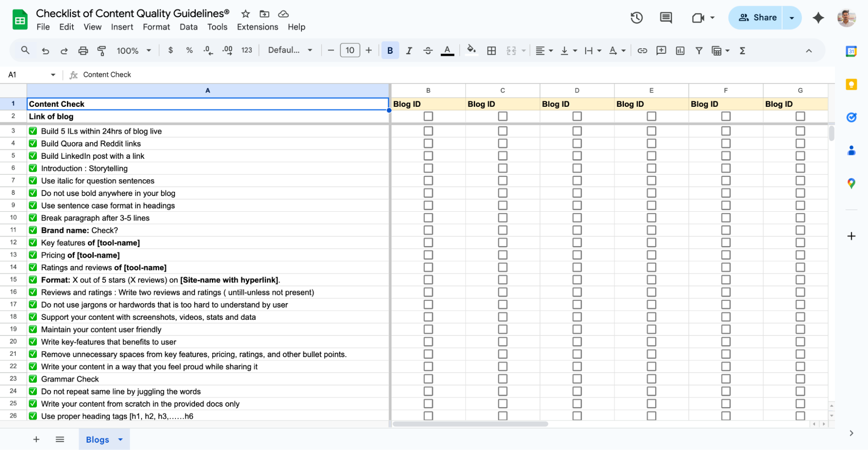Open the File menu

(43, 27)
